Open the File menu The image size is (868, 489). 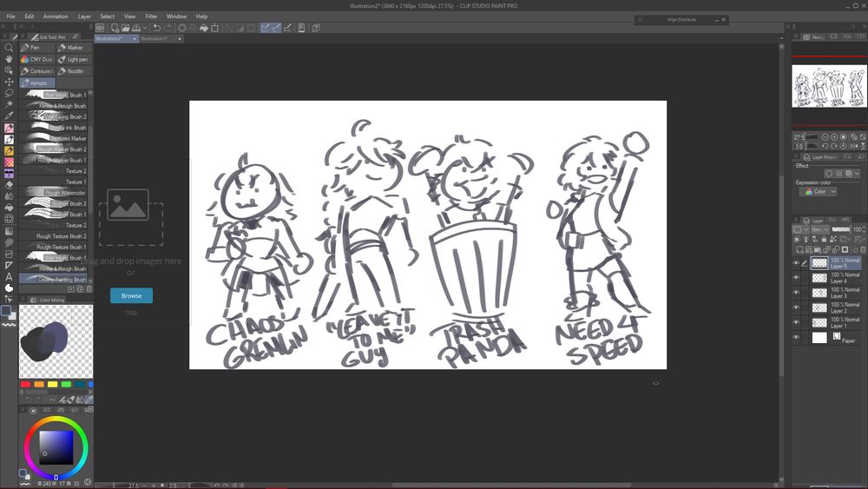point(10,16)
